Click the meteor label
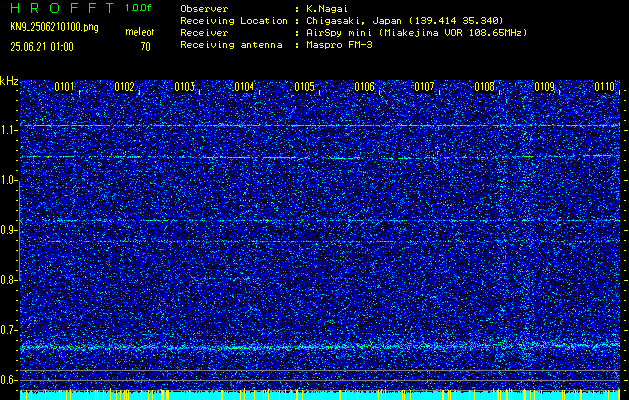Viewport: 629px width, 400px height. tap(140, 32)
